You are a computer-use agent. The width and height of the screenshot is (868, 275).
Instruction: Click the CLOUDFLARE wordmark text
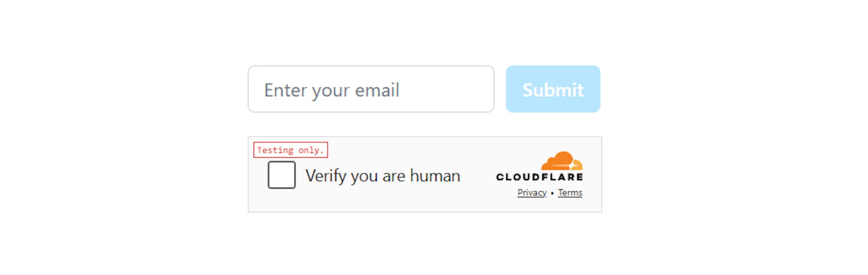[x=539, y=177]
